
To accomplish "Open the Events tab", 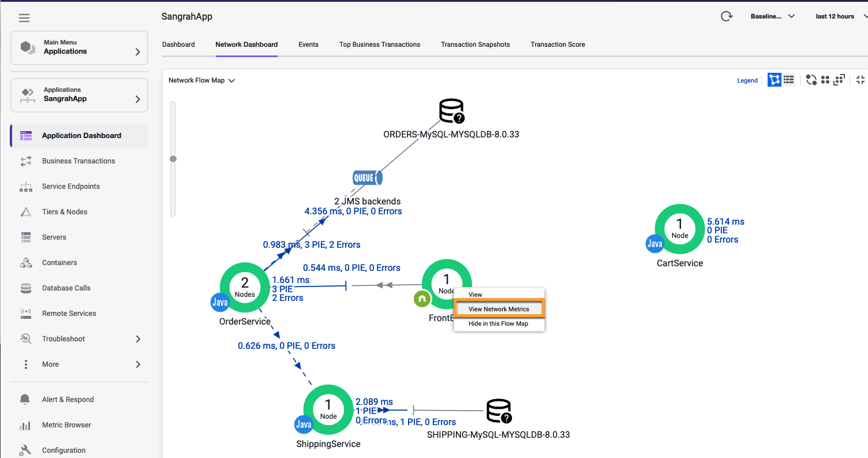I will pos(308,44).
